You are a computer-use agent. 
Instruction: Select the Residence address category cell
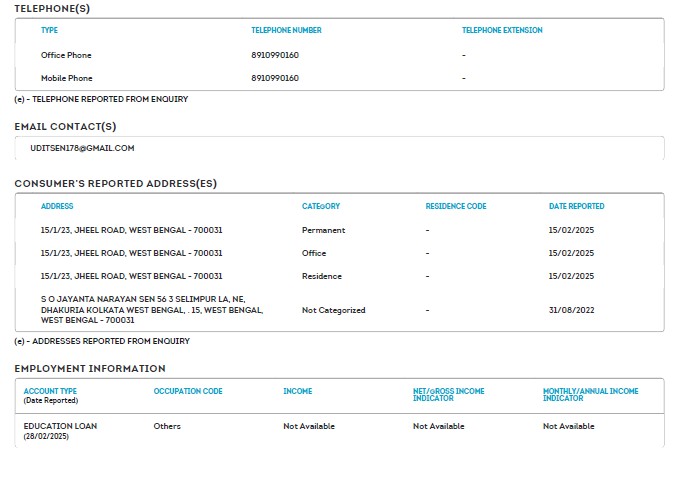tap(322, 276)
